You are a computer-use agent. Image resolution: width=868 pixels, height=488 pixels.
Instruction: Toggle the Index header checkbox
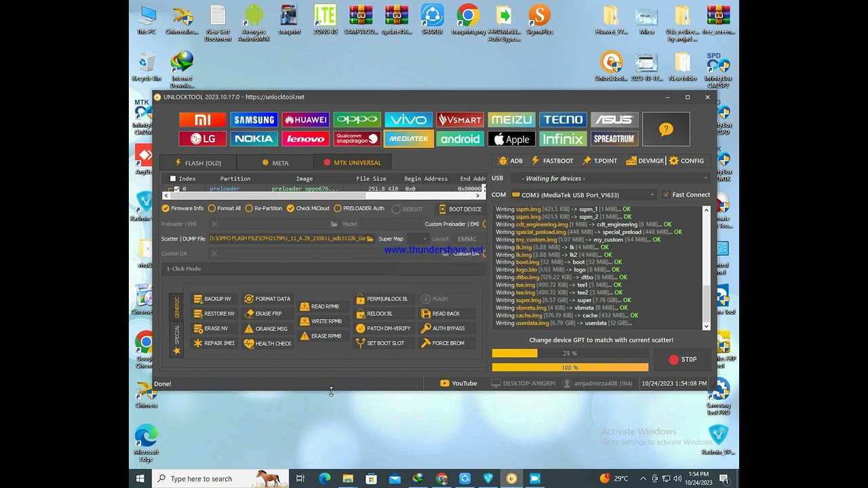click(173, 179)
